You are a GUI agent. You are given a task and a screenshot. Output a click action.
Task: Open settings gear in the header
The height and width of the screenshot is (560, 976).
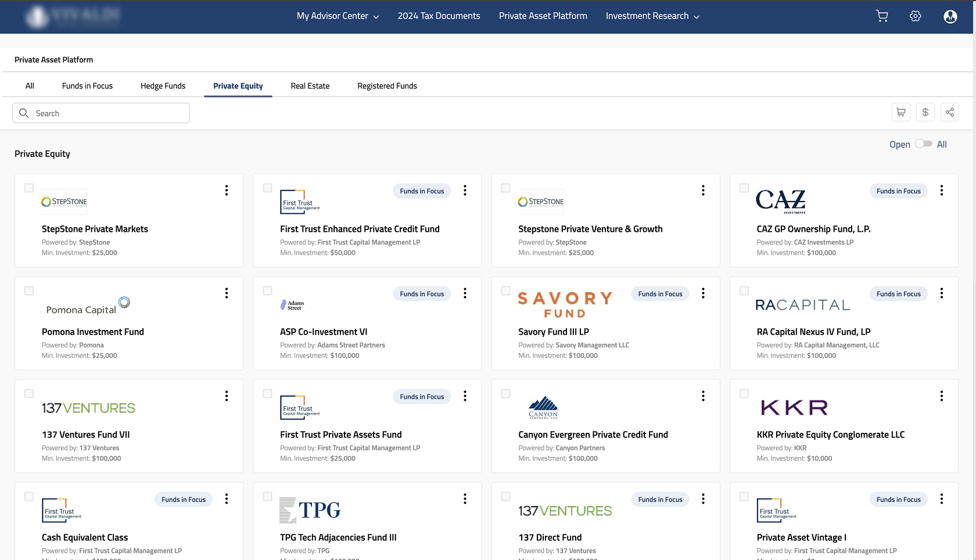[916, 16]
